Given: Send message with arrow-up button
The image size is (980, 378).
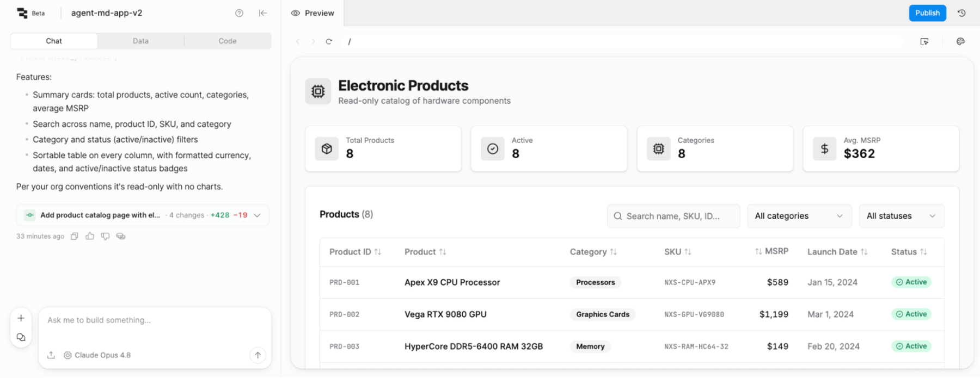Looking at the screenshot, I should tap(258, 355).
